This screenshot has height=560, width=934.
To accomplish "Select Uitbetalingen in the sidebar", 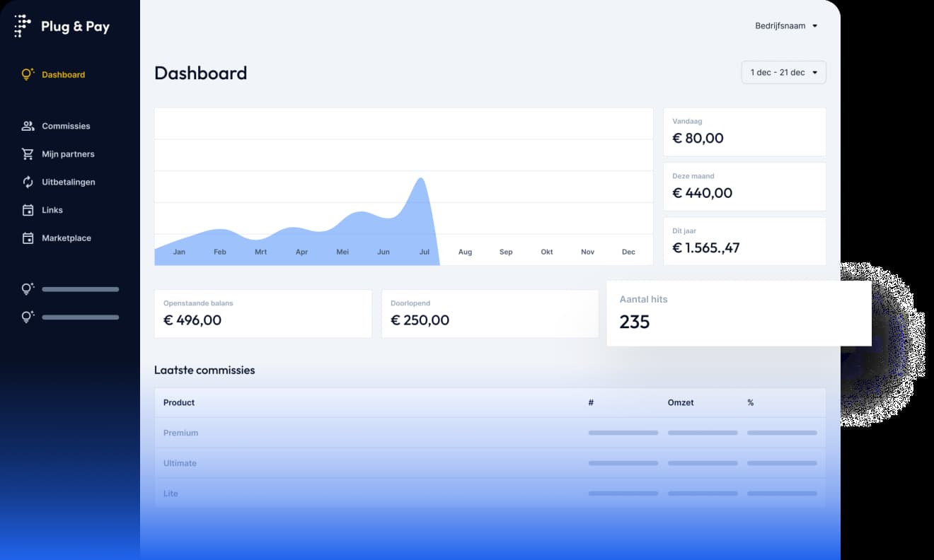I will (68, 182).
